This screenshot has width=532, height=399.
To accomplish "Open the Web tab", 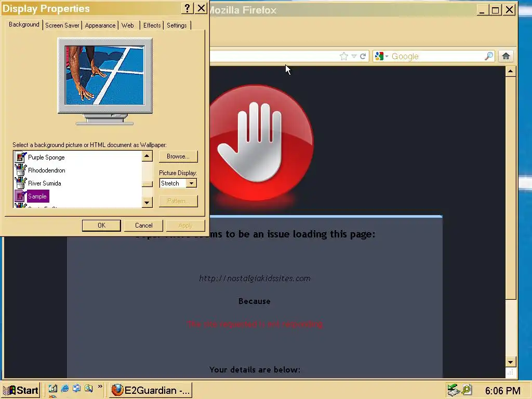I will point(128,25).
